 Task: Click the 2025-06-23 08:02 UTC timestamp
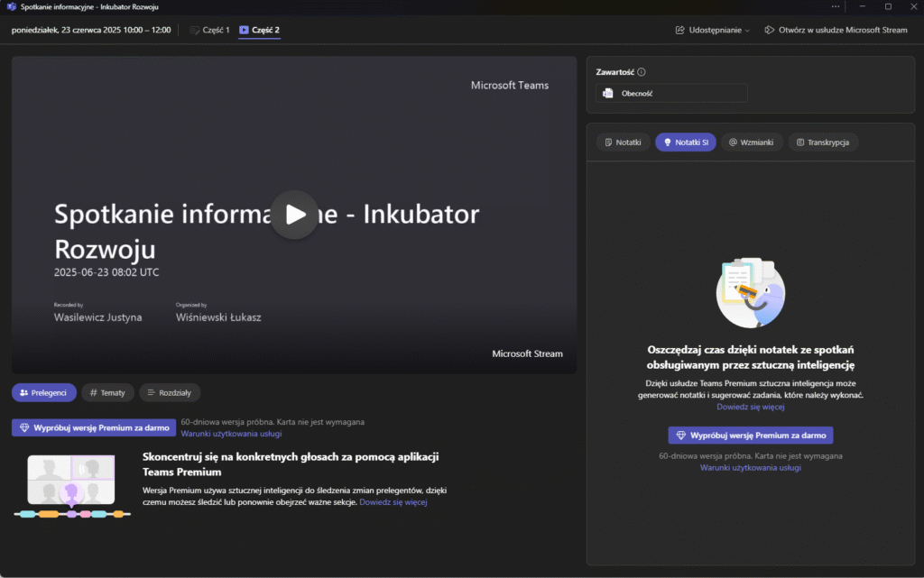click(x=106, y=272)
